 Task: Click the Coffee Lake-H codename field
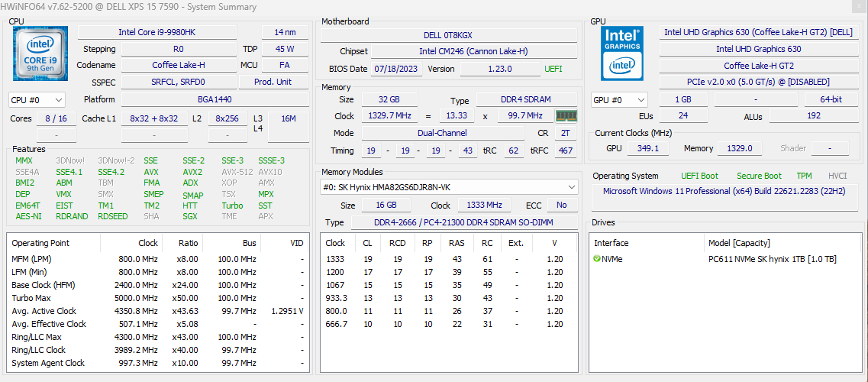(x=178, y=65)
